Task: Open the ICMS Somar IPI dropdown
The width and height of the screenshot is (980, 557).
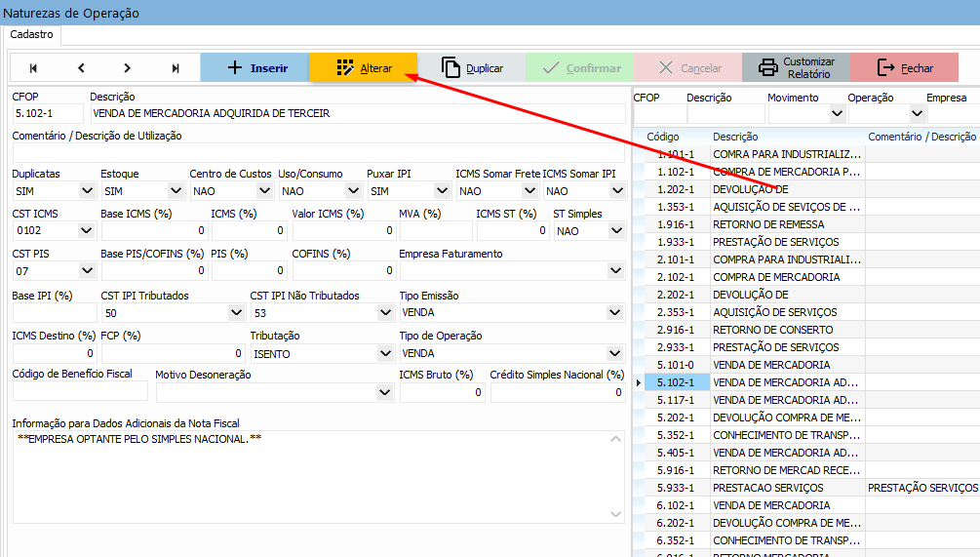Action: pos(617,190)
